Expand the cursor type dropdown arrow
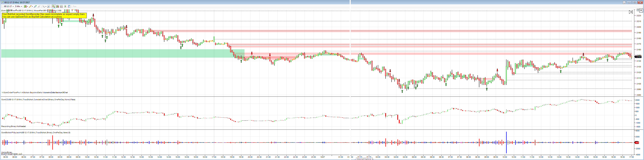Screen dimensions: 644x160 point(46,7)
